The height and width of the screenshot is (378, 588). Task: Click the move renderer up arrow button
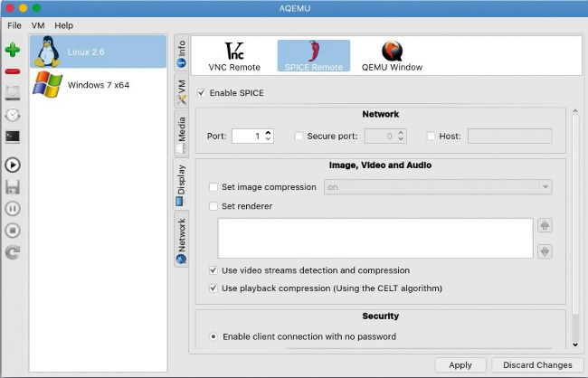[545, 225]
